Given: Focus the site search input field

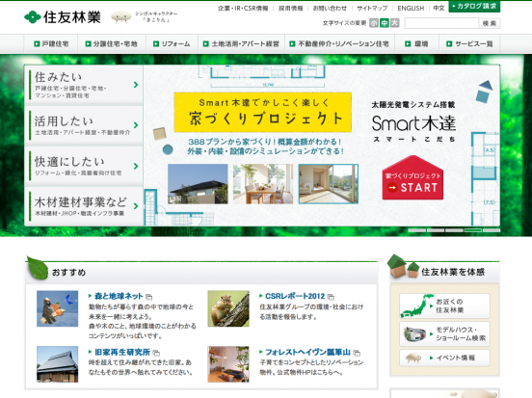Looking at the screenshot, I should click(x=441, y=23).
